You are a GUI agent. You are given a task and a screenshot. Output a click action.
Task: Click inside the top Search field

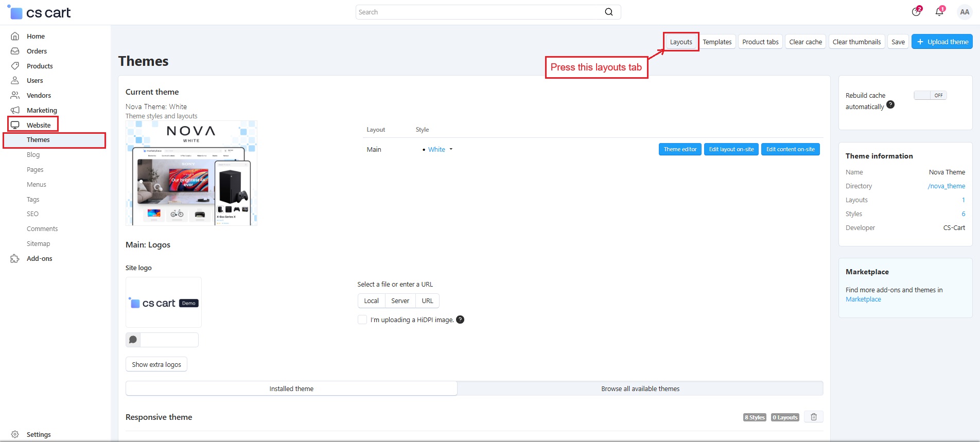pyautogui.click(x=479, y=12)
